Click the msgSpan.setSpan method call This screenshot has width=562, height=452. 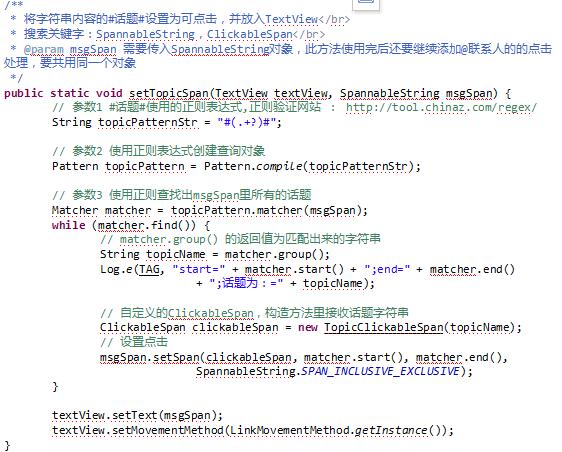[x=151, y=357]
